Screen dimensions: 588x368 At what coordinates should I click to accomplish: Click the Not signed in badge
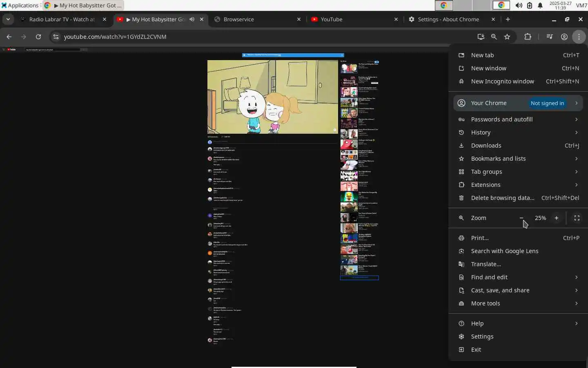547,103
